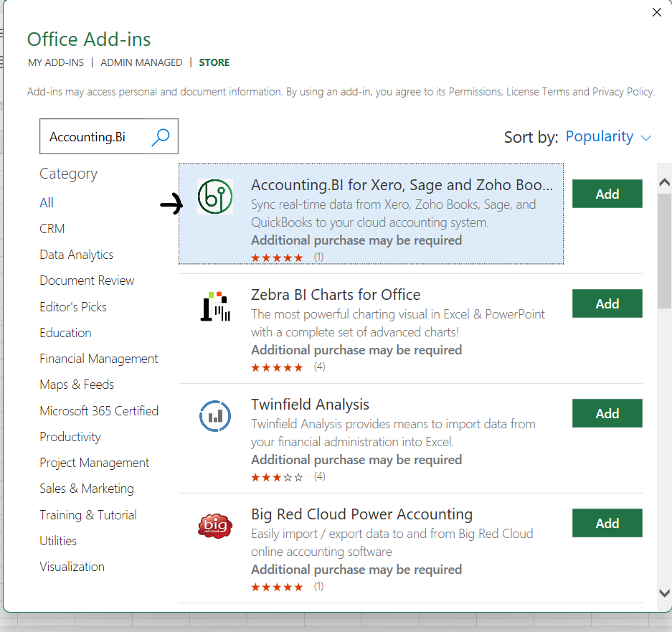Open the Visualization category
Screen dimensions: 672x632
(72, 567)
